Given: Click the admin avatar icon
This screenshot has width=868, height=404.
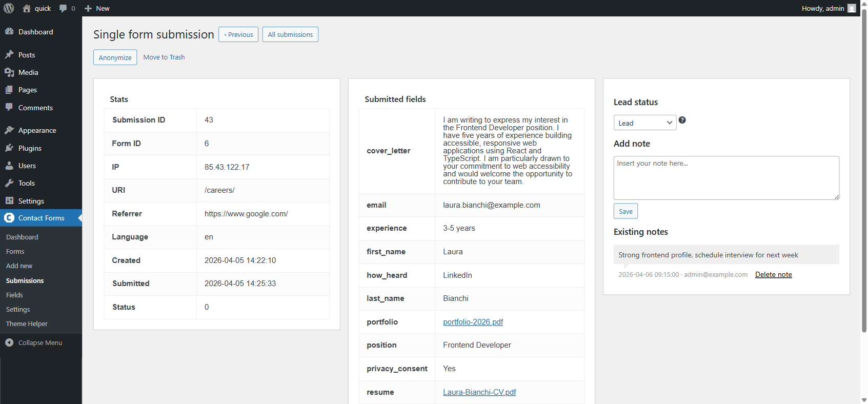Looking at the screenshot, I should click(852, 8).
